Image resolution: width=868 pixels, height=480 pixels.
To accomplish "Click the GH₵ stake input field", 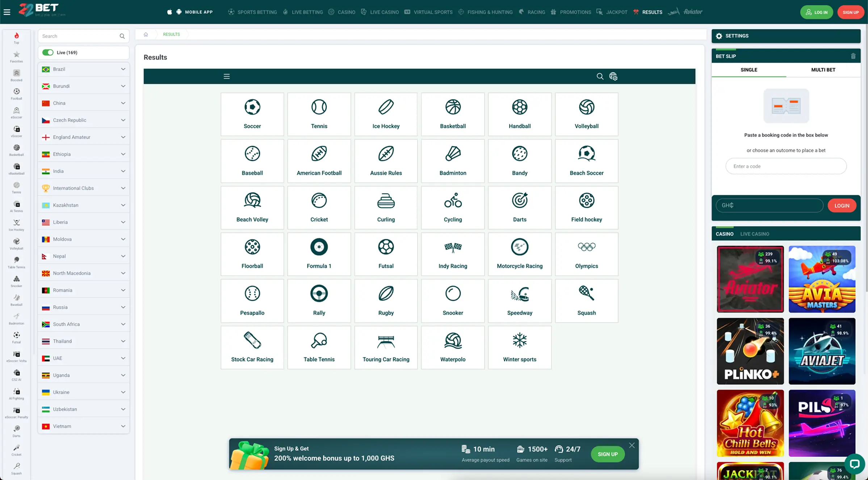I will click(x=769, y=206).
